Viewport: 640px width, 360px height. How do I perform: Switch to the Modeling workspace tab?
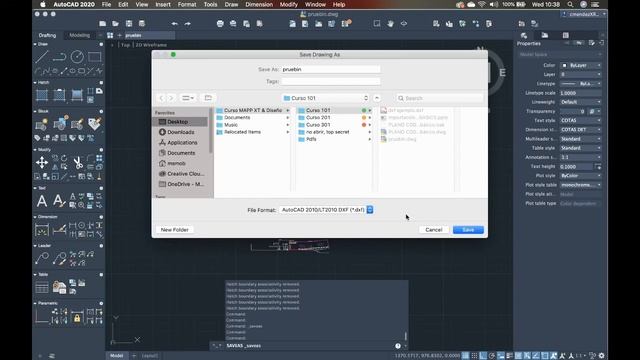pos(80,35)
